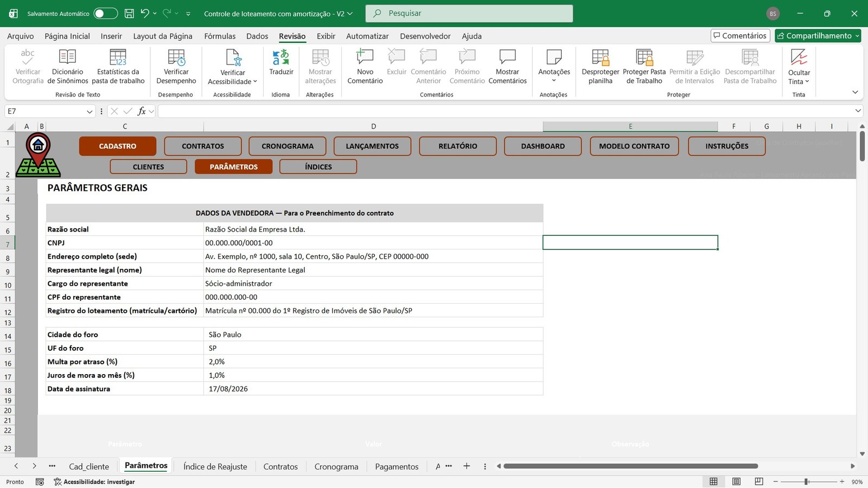The image size is (868, 488).
Task: Click the LANÇAMENTOS navigation button
Action: tap(372, 146)
